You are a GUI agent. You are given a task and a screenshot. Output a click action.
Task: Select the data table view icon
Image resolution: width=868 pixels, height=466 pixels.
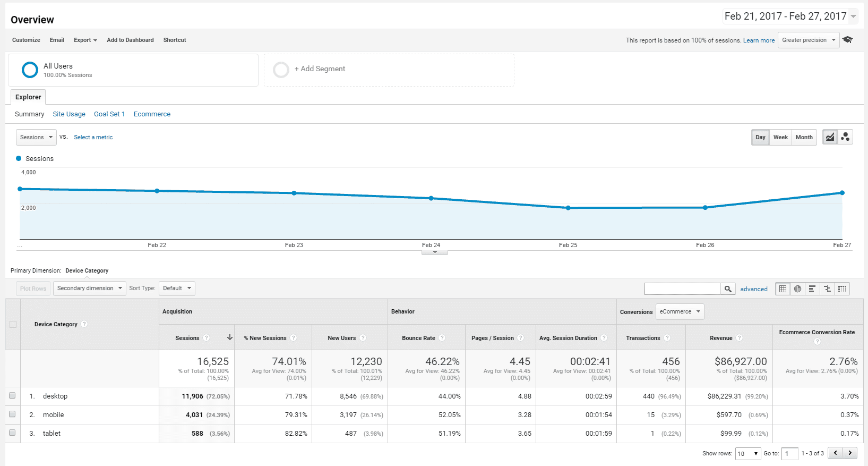(783, 289)
